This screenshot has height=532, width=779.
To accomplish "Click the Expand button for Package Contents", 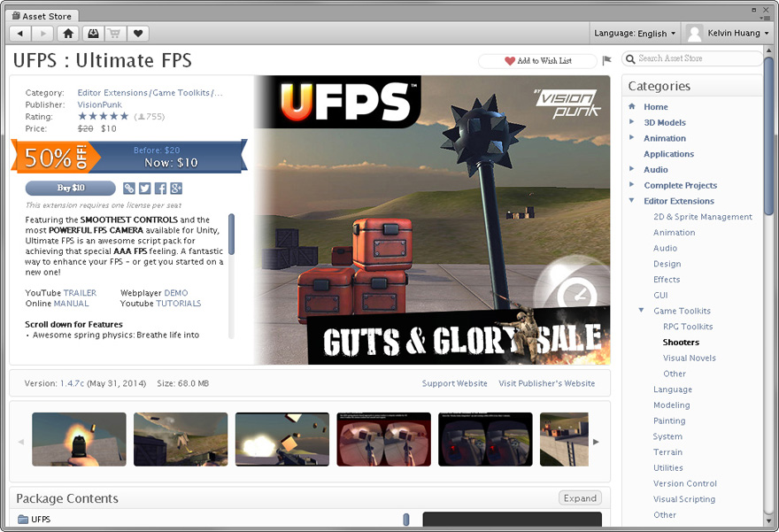I will [580, 498].
